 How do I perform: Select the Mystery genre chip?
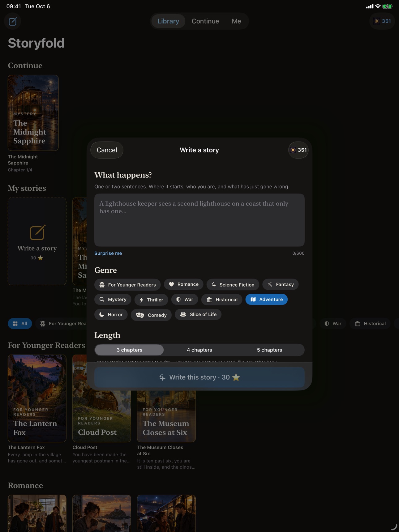point(113,299)
